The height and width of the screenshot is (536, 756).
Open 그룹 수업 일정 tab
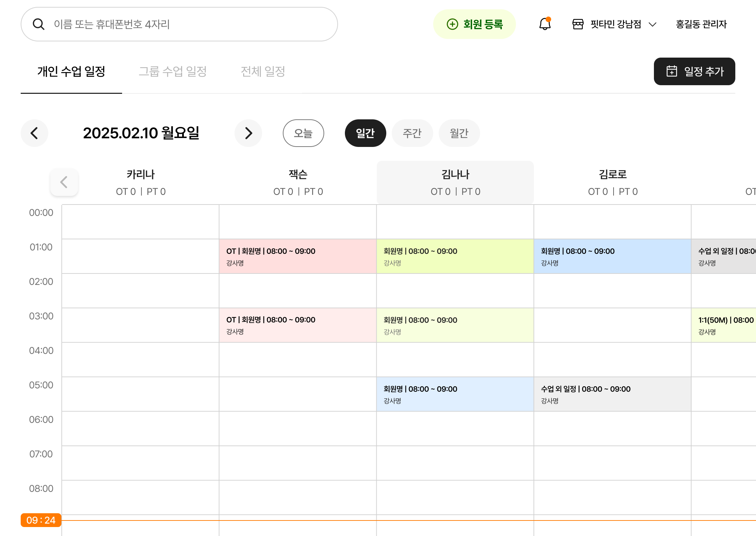(x=172, y=71)
